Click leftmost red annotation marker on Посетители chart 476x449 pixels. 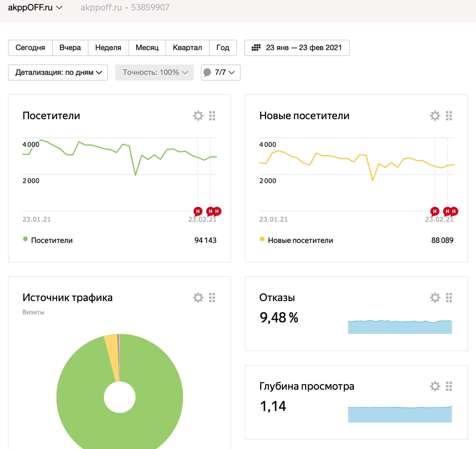(198, 211)
